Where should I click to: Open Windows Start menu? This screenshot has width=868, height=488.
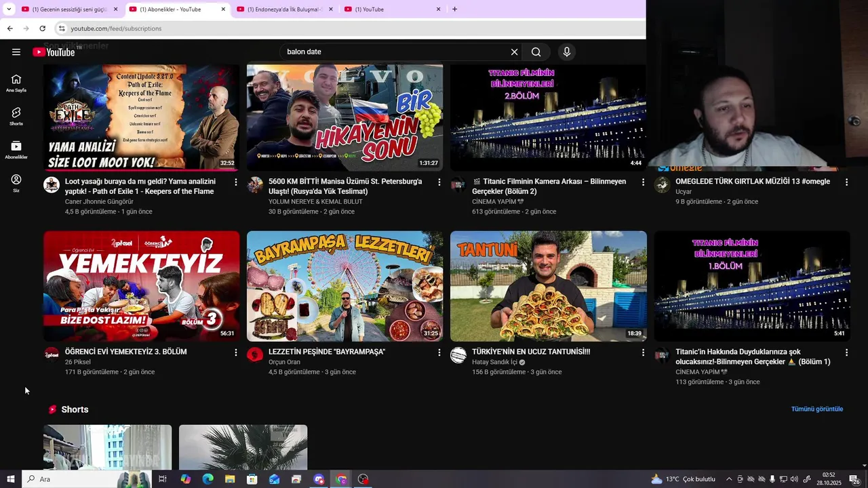point(10,479)
